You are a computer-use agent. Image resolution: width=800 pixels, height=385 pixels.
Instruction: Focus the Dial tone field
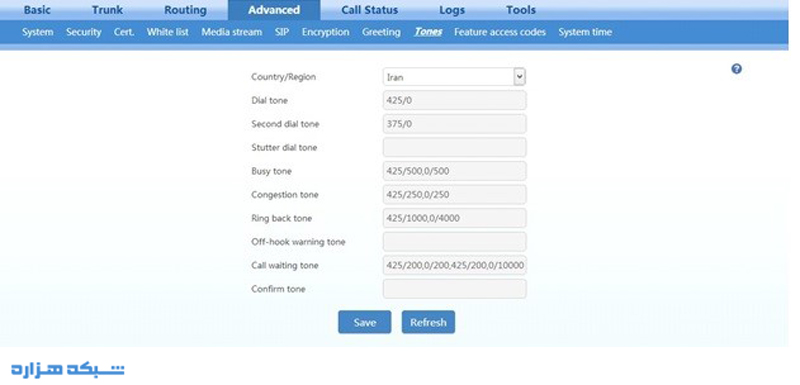pyautogui.click(x=454, y=100)
